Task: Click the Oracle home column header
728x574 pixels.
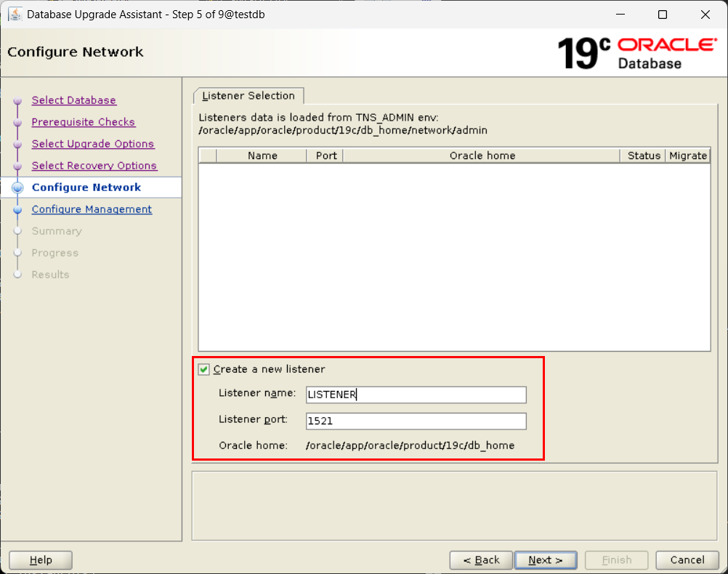Action: click(482, 155)
